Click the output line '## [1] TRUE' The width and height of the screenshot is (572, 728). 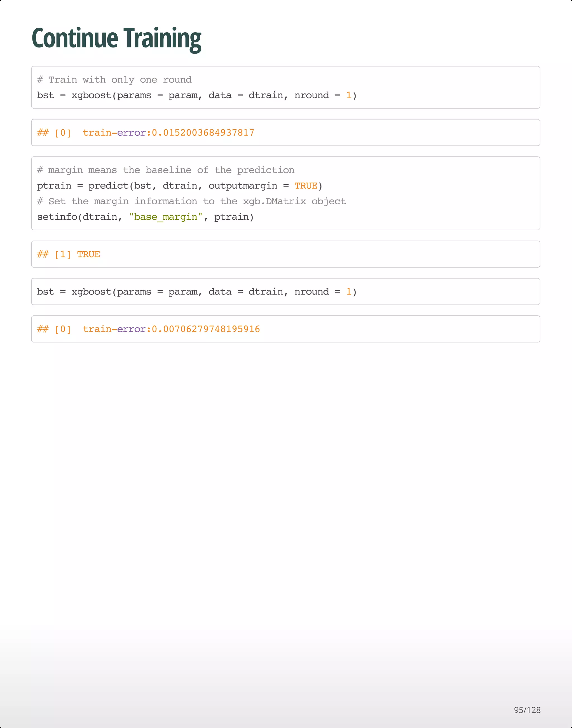(68, 254)
